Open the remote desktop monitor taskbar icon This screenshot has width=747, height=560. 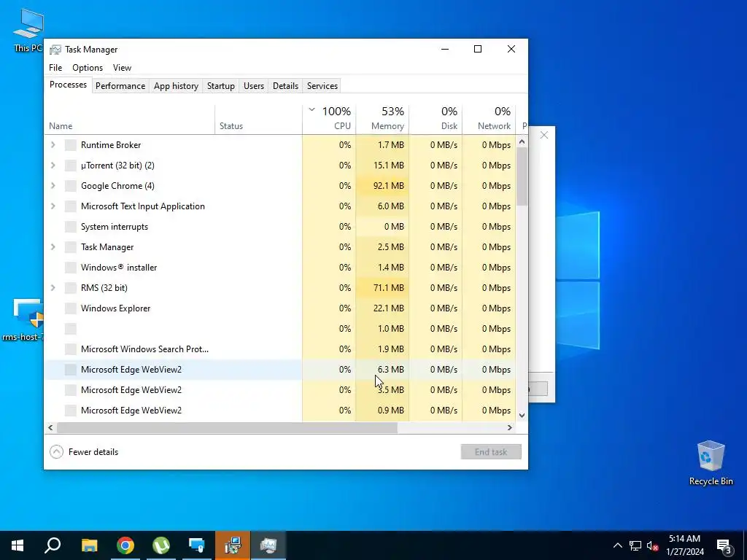[197, 545]
